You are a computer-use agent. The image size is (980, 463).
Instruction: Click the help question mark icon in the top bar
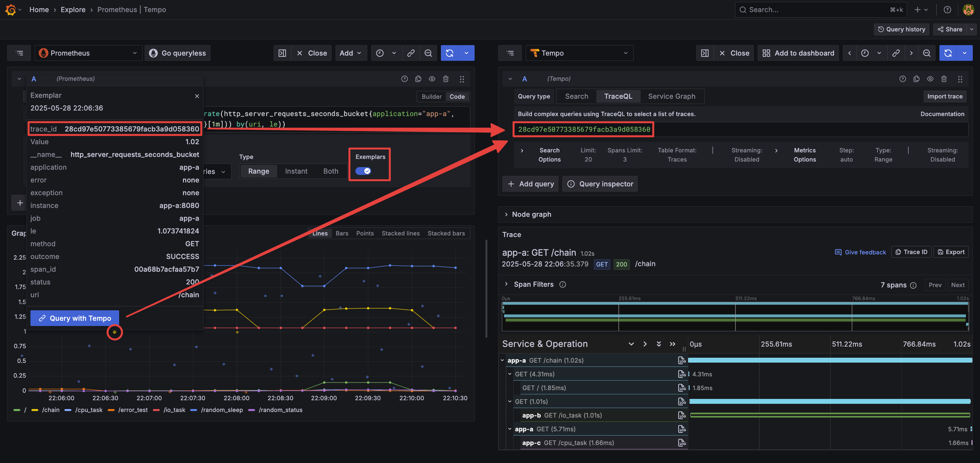(x=947, y=9)
